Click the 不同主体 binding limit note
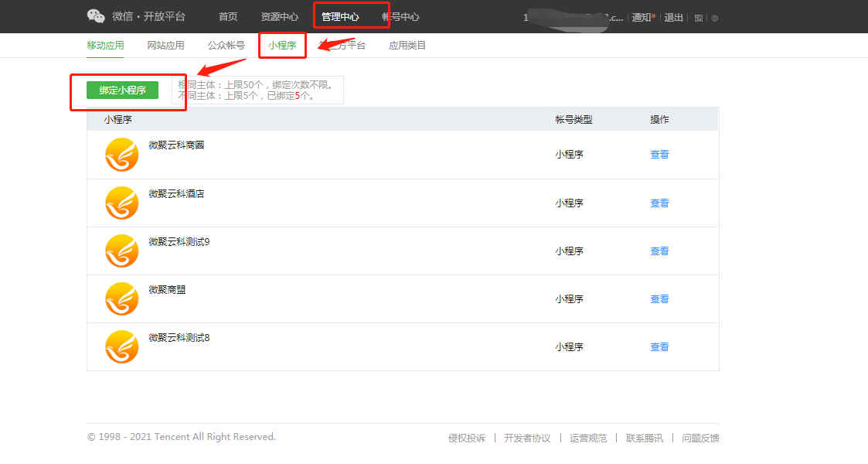This screenshot has height=464, width=868. [x=247, y=96]
